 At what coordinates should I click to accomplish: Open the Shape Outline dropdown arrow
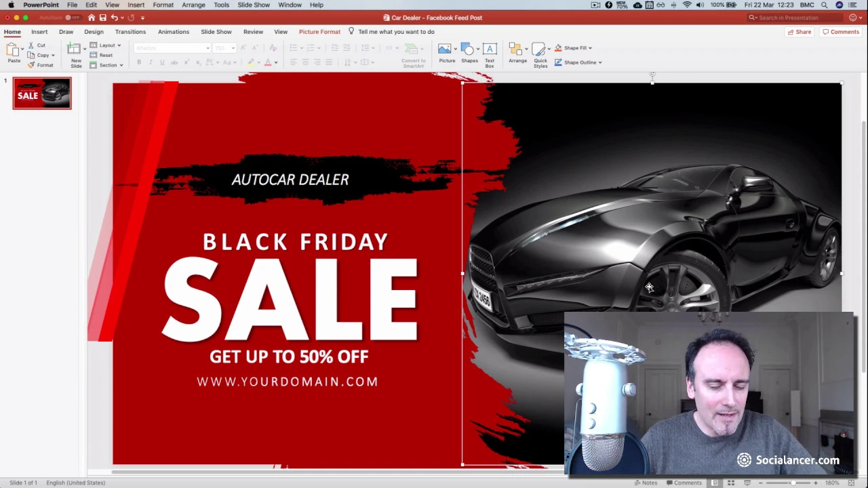point(600,62)
